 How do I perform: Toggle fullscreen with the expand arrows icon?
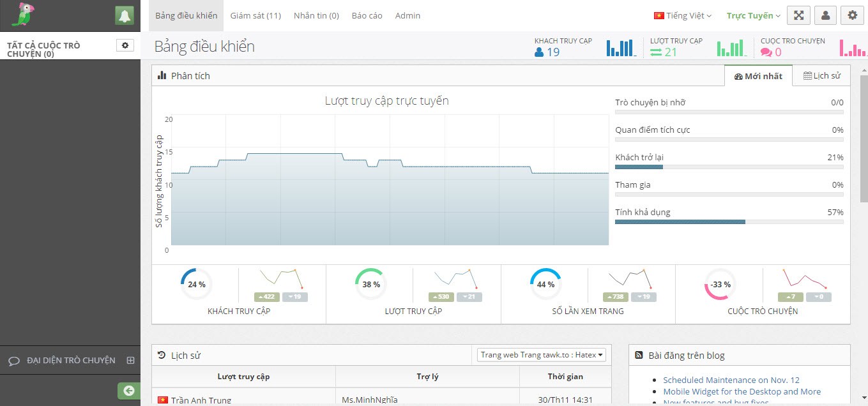click(x=798, y=16)
